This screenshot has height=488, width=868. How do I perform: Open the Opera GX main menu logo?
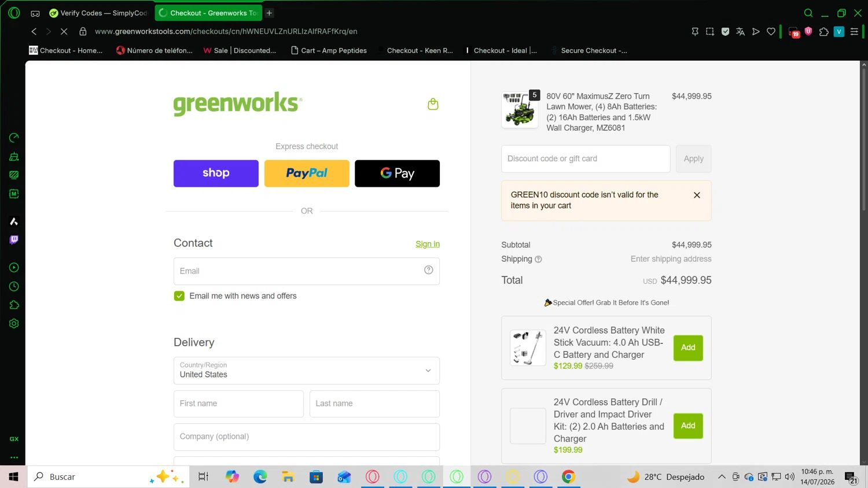point(14,13)
